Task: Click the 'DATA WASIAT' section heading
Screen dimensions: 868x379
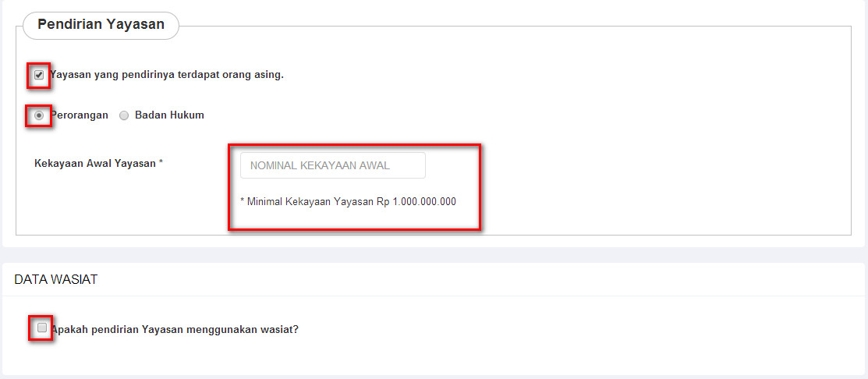Action: pyautogui.click(x=55, y=279)
